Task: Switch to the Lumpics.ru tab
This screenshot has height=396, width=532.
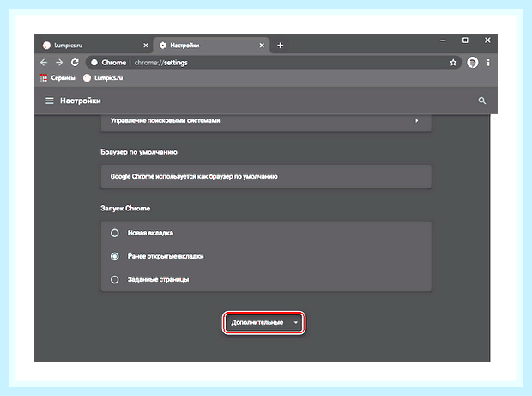Action: coord(94,46)
